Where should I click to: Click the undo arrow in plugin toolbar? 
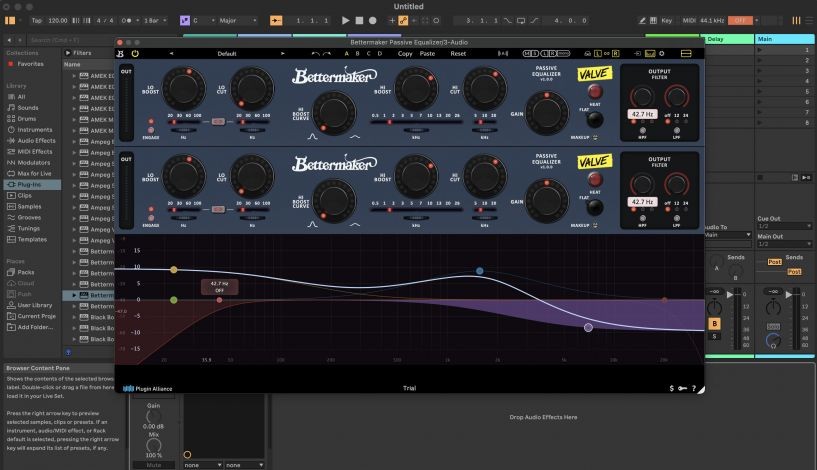pos(315,53)
